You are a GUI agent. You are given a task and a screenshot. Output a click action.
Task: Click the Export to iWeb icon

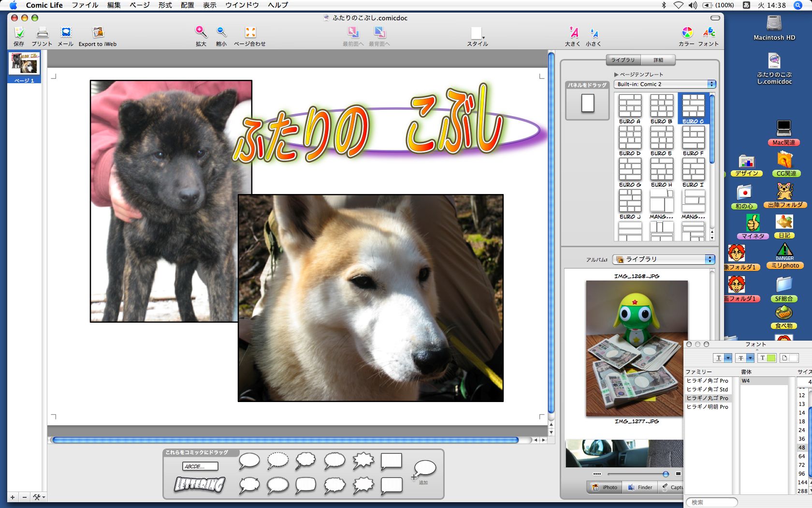98,32
